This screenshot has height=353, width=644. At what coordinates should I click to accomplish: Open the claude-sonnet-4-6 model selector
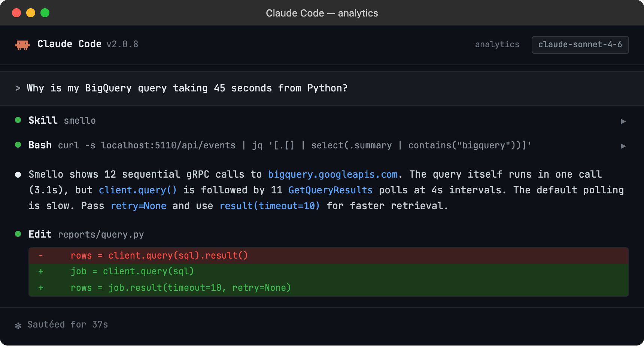coord(580,45)
